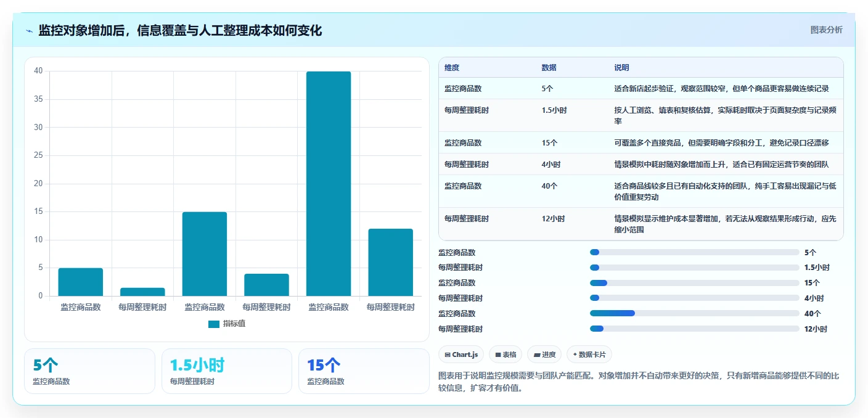The width and height of the screenshot is (868, 418).
Task: Click the progress bar labeled 40个
Action: [x=694, y=314]
